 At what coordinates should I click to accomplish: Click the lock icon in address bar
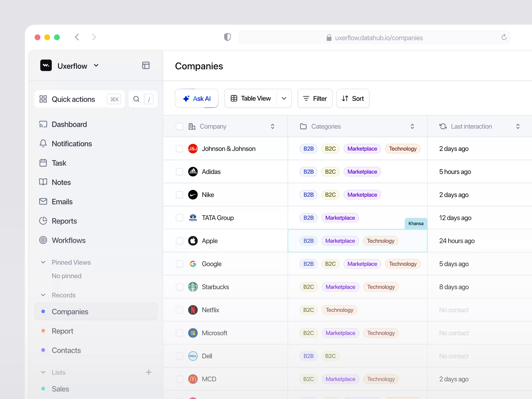pos(329,37)
